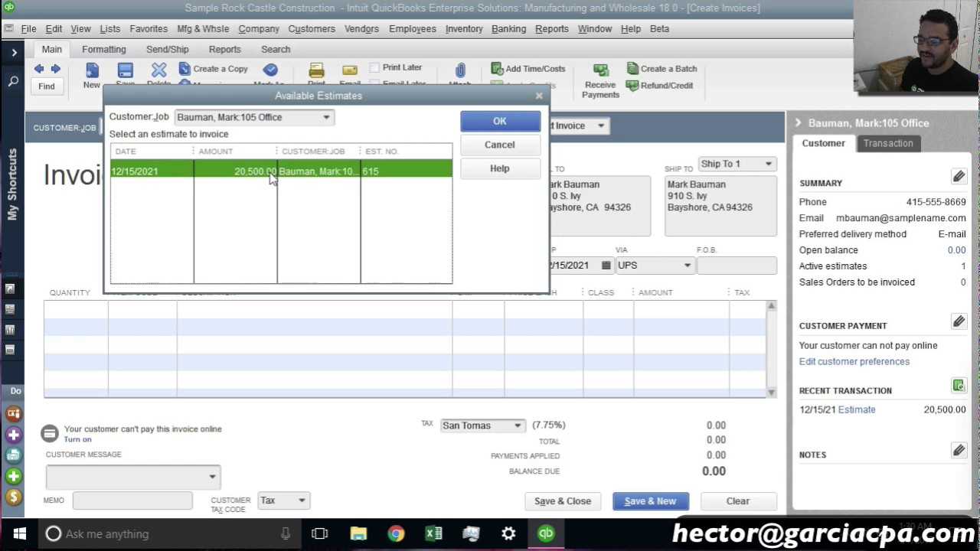Confirm with OK in Available Estimates
Image resolution: width=980 pixels, height=551 pixels.
click(x=500, y=121)
